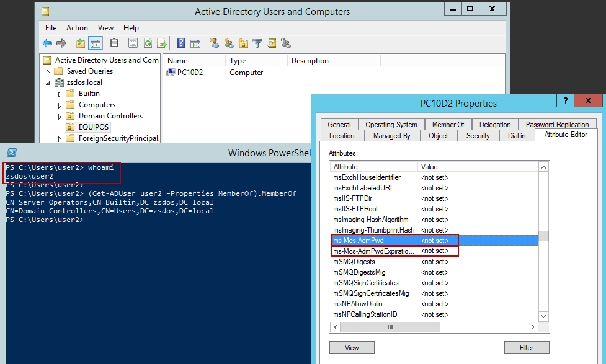Select the msExchHouseIdentifier attribute row

pos(435,177)
